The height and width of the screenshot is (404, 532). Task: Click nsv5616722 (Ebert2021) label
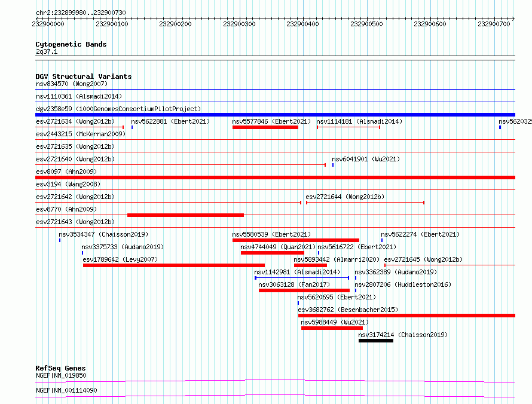click(x=357, y=247)
